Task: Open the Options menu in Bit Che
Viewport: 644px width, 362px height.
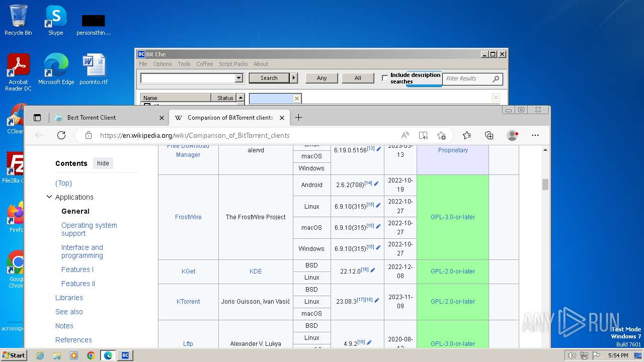Action: point(163,64)
